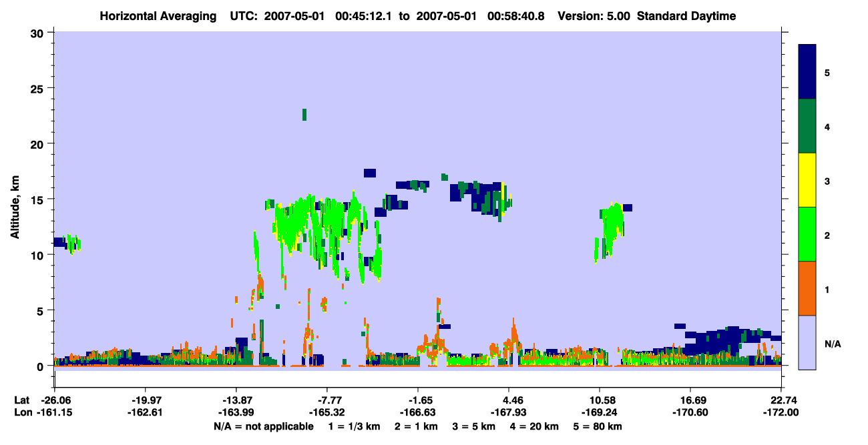This screenshot has width=868, height=445.
Task: Click the longitude value -163.99
Action: [x=236, y=412]
